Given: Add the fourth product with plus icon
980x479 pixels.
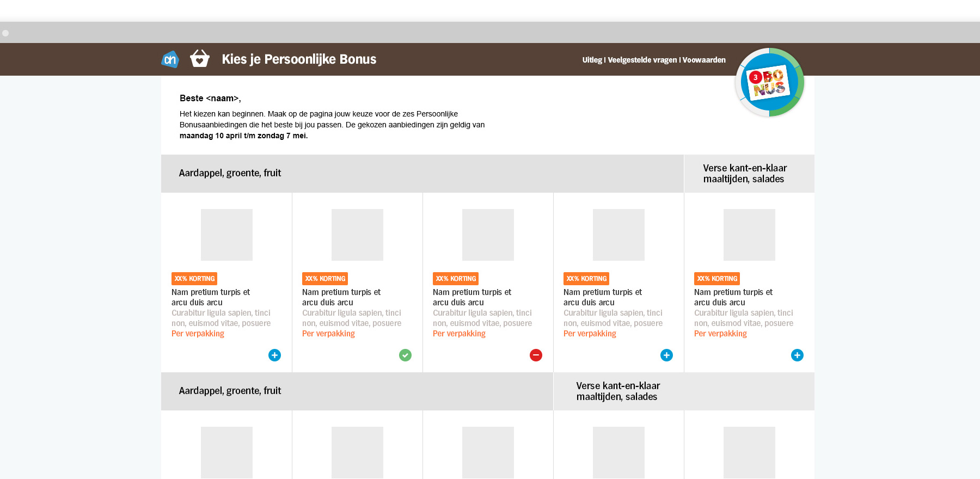Looking at the screenshot, I should click(666, 355).
